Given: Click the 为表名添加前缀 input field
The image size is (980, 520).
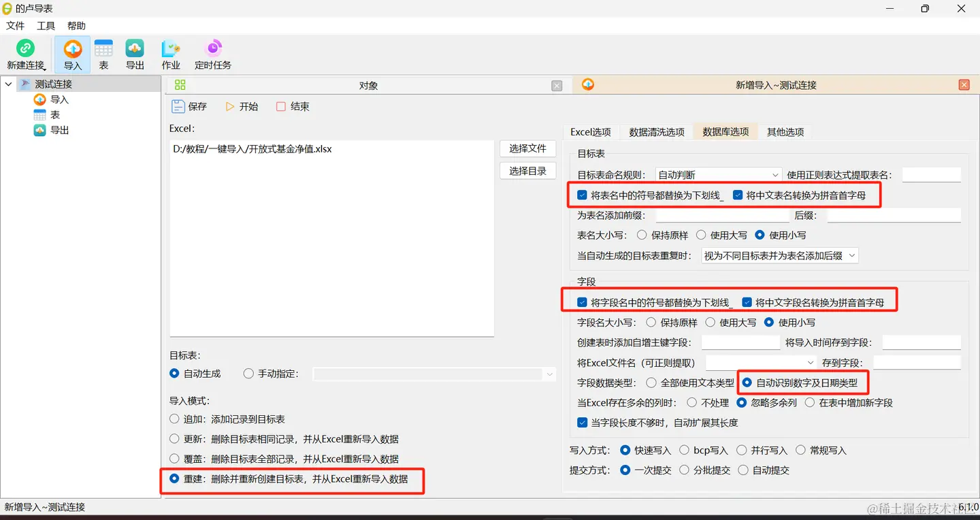Looking at the screenshot, I should (722, 216).
